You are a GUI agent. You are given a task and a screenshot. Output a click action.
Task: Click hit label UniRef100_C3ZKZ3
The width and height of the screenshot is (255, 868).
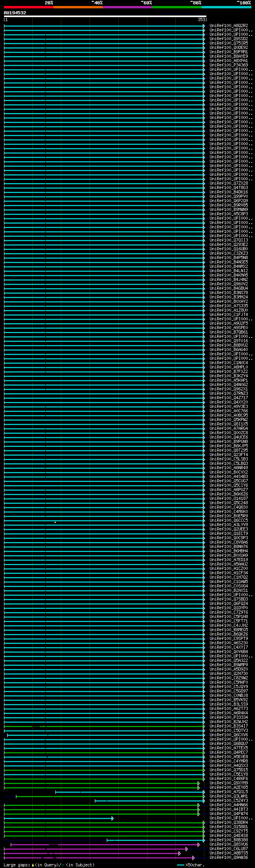pyautogui.click(x=229, y=253)
